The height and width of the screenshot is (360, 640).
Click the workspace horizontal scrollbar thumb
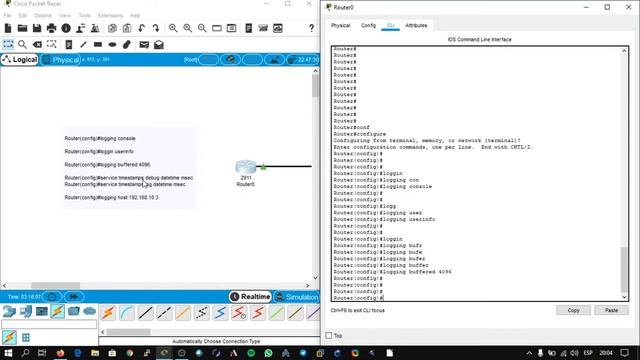(56, 285)
